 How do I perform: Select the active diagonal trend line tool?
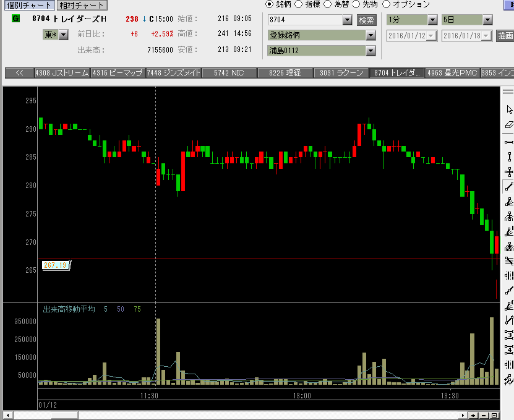point(509,187)
